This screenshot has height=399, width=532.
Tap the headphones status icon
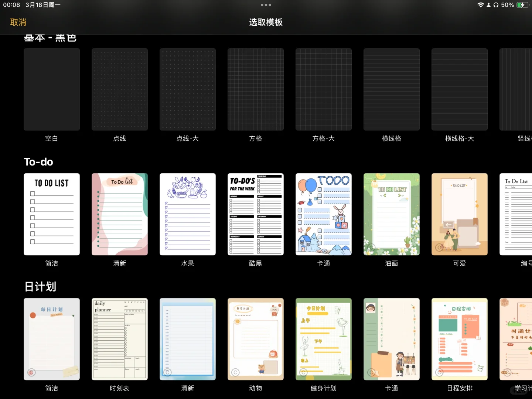[x=496, y=5]
